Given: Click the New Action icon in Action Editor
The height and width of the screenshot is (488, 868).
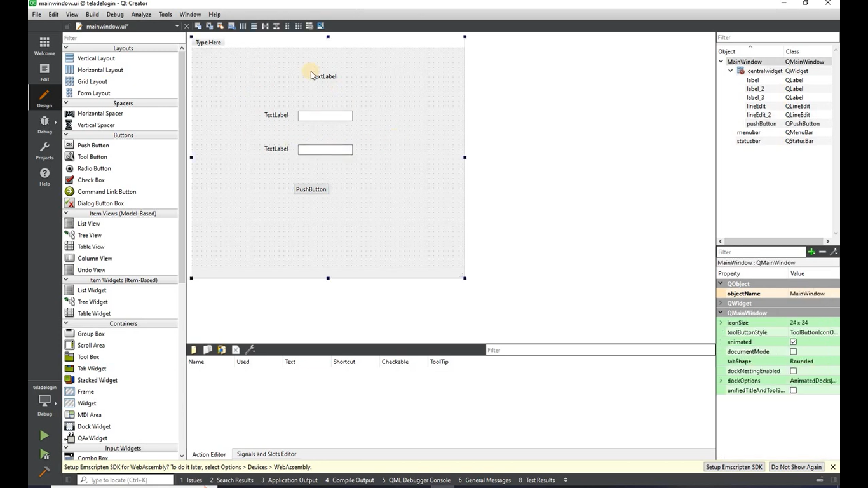Looking at the screenshot, I should 194,349.
